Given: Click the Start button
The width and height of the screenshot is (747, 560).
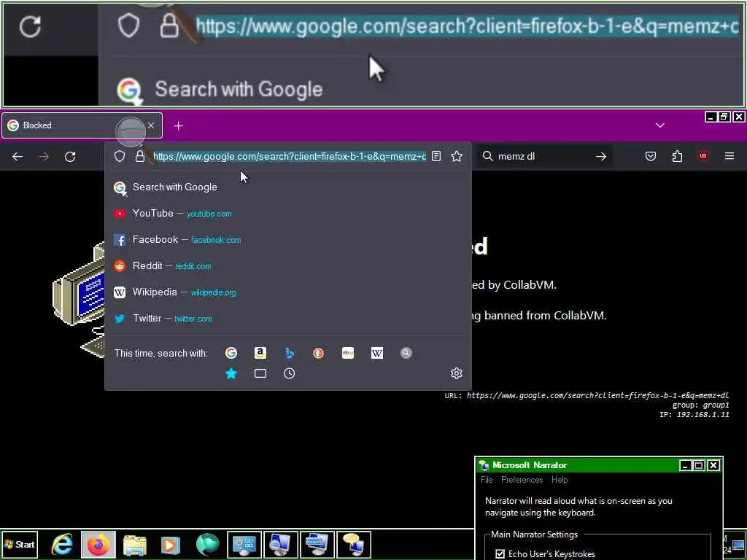Looking at the screenshot, I should 20,544.
